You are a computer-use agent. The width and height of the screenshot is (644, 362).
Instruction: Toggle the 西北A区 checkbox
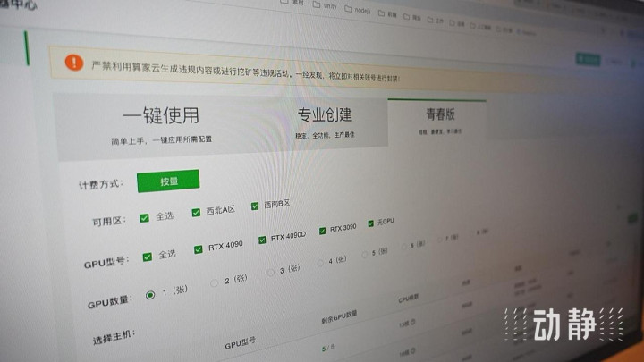point(196,212)
